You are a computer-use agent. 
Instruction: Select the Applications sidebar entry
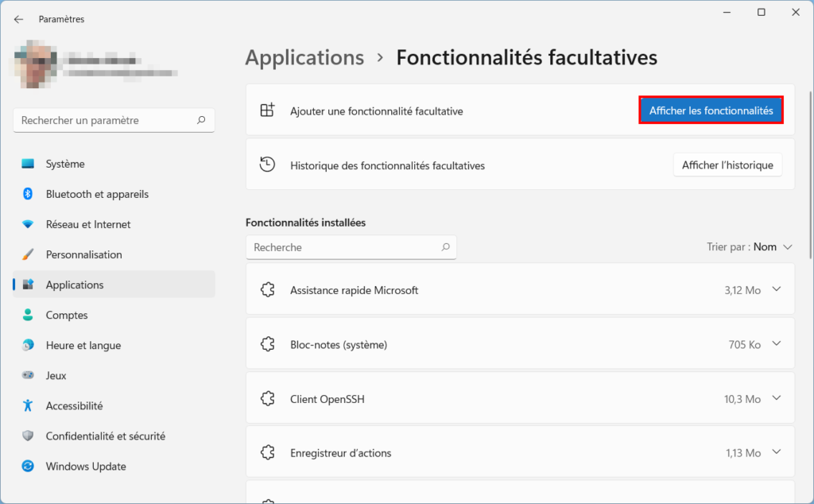pos(114,285)
